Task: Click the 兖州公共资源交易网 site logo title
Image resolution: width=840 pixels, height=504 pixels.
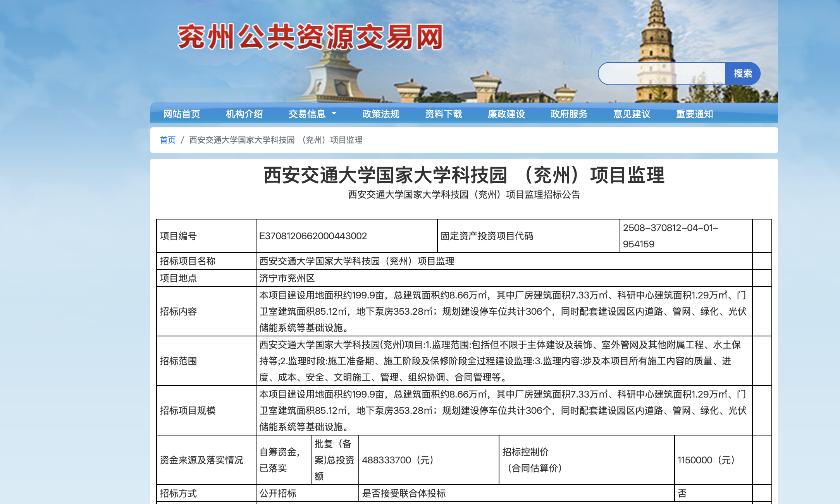Action: (x=310, y=37)
